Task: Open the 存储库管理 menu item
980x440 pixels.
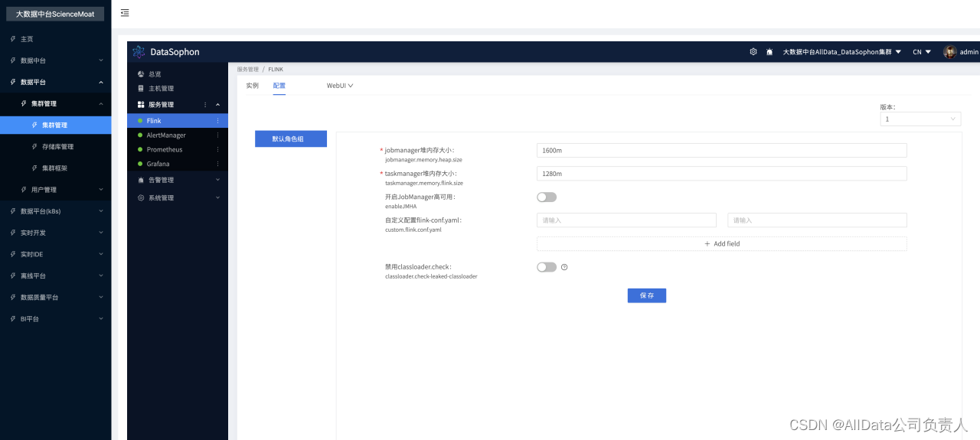Action: [x=56, y=146]
